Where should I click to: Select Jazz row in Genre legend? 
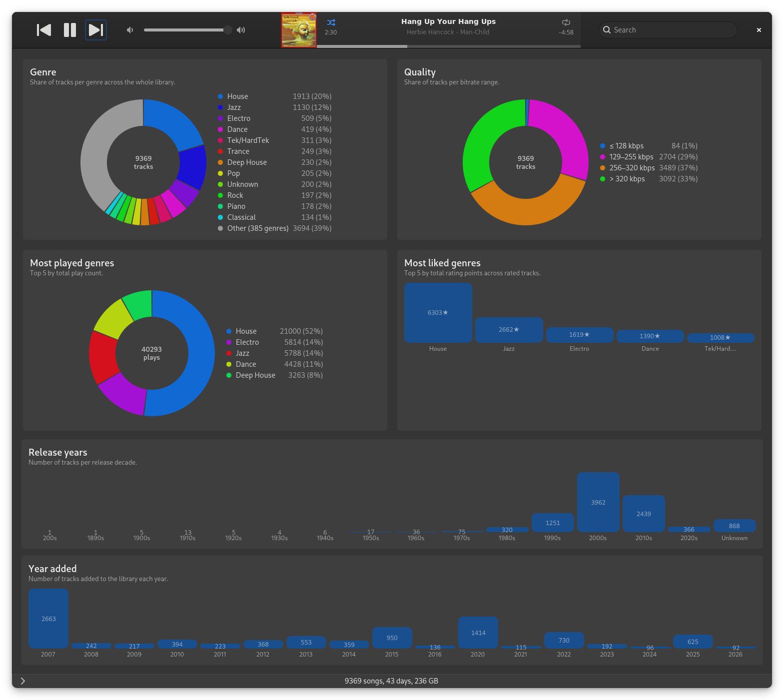point(275,107)
